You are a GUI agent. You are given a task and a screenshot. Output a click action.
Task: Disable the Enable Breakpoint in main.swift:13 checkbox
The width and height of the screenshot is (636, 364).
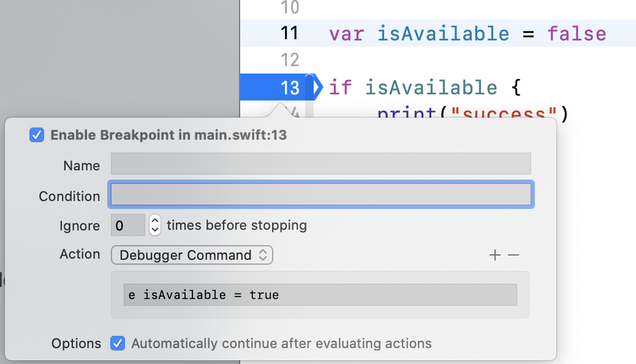tap(37, 135)
